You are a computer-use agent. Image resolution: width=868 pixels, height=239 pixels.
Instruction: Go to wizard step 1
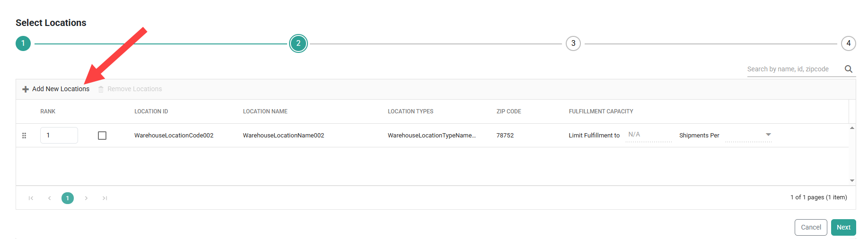(23, 43)
